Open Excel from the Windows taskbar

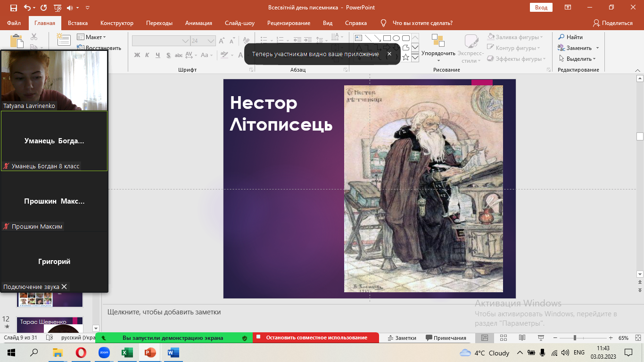pos(127,353)
